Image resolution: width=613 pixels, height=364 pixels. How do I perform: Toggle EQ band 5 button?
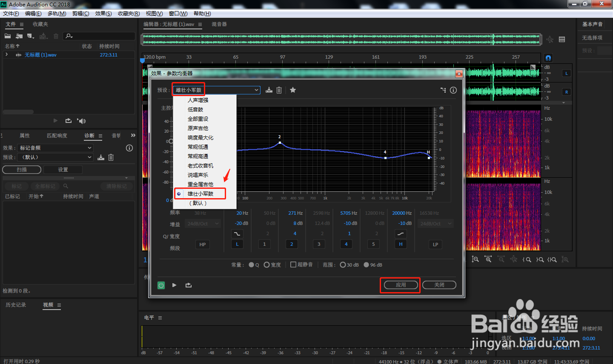373,244
